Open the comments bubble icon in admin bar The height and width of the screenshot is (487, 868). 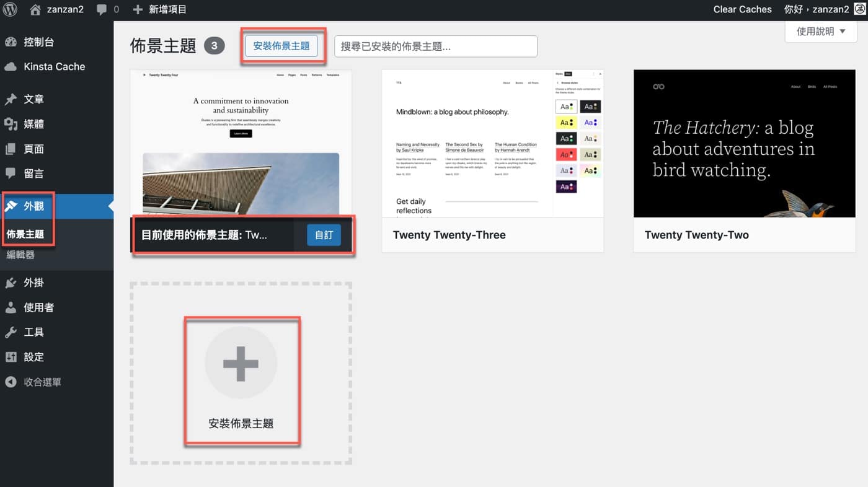coord(102,10)
